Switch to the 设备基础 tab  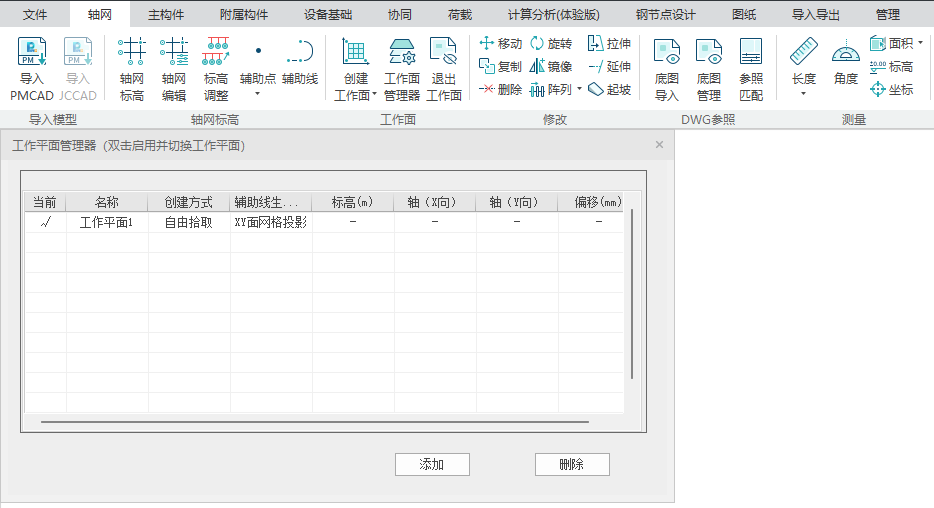tap(328, 14)
